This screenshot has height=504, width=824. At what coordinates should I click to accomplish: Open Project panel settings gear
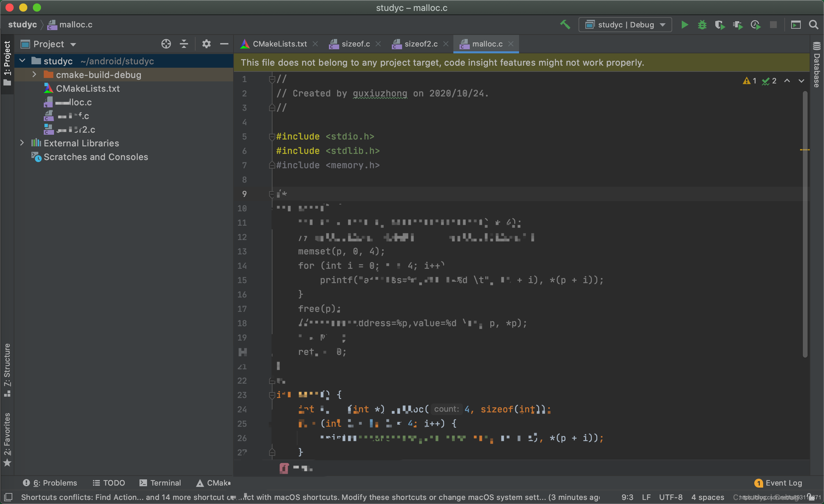click(x=207, y=44)
